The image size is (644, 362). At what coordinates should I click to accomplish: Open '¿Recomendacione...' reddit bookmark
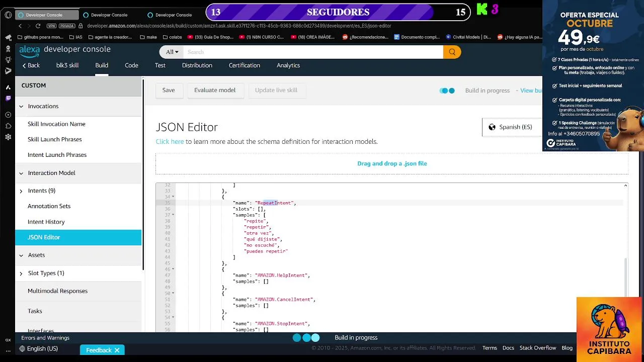[x=365, y=37]
